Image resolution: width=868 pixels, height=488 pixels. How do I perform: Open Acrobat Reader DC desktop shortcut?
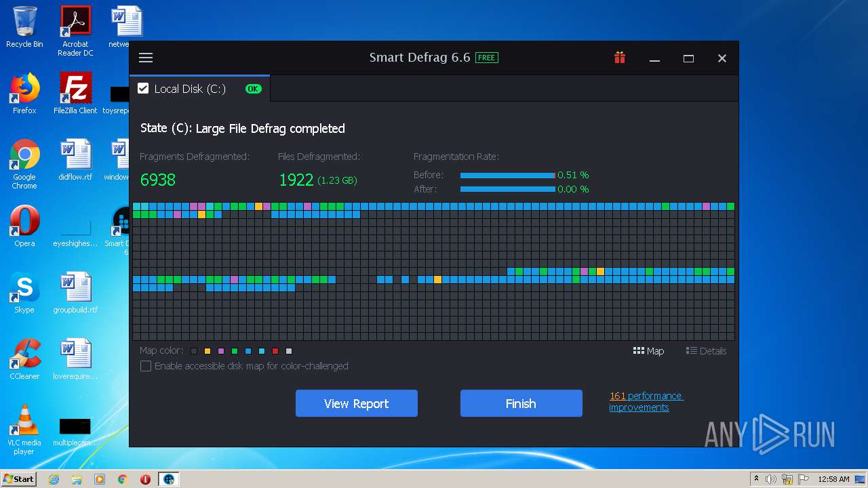click(x=75, y=31)
